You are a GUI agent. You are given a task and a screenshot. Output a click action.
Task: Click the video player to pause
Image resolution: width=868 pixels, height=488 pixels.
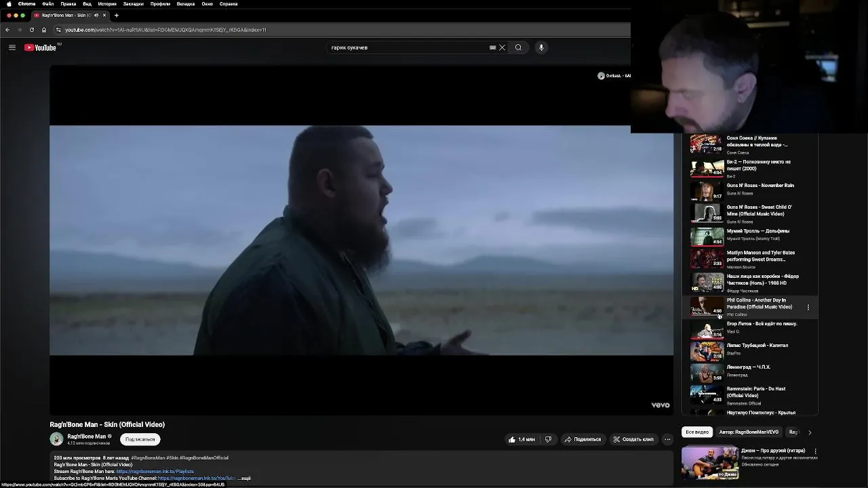361,240
